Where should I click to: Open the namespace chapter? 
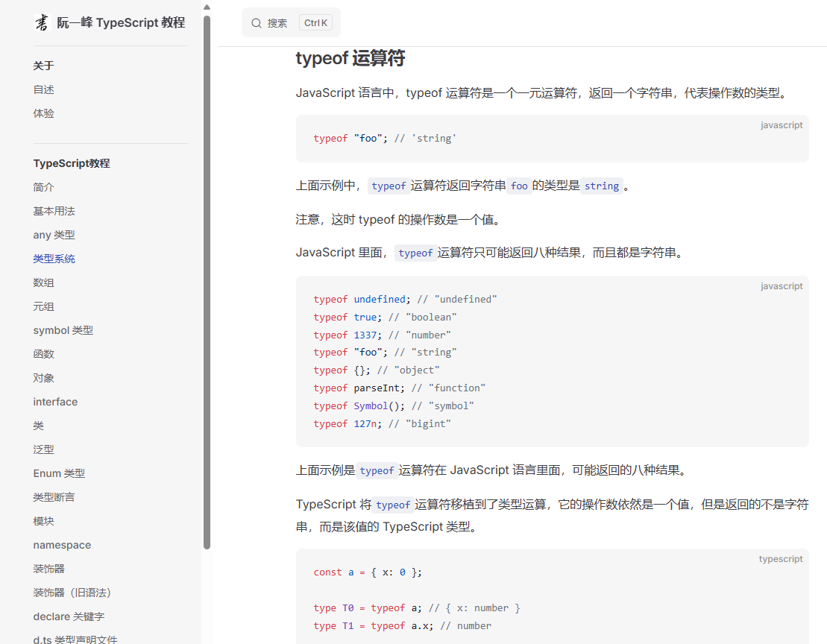(x=62, y=545)
